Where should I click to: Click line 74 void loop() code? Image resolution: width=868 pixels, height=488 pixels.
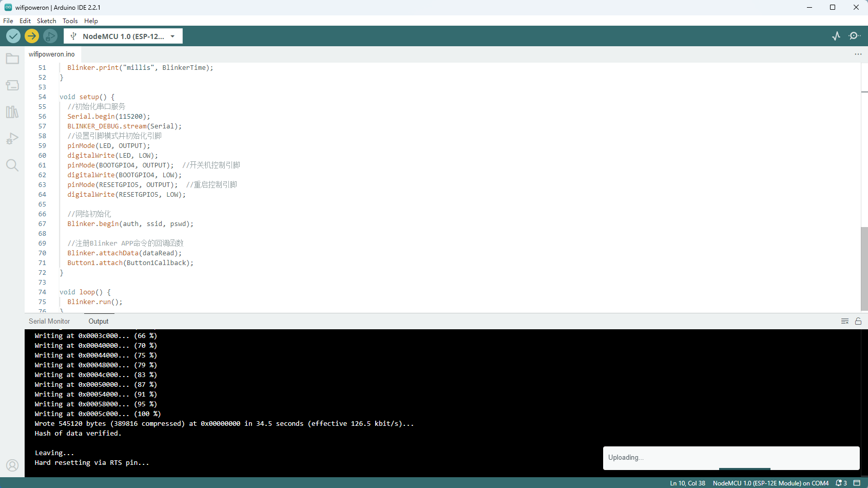coord(85,292)
